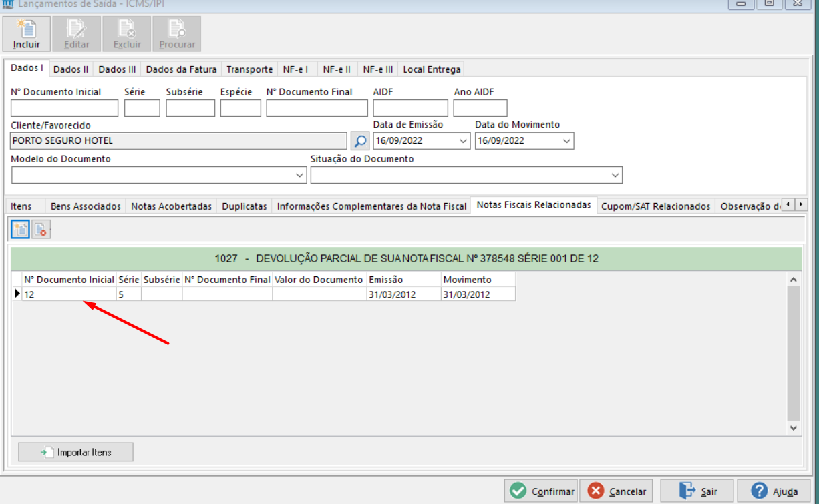Image resolution: width=819 pixels, height=504 pixels.
Task: Focus the Série input field
Action: click(142, 108)
